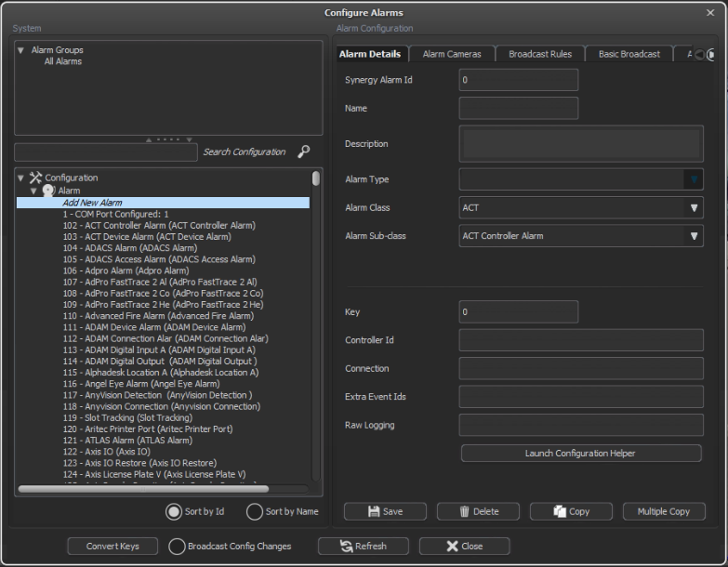Click the magnifier Search Configuration icon

[303, 152]
